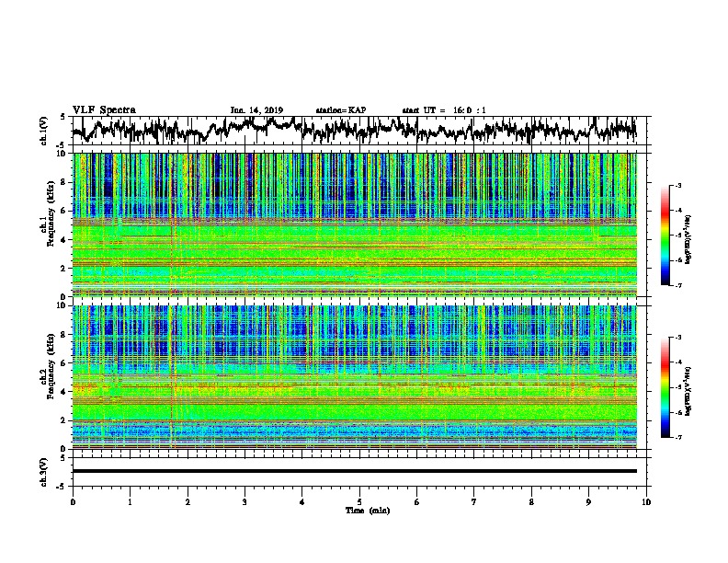The width and height of the screenshot is (728, 563).
Task: Click the "Time (min)" axis title
Action: click(368, 511)
